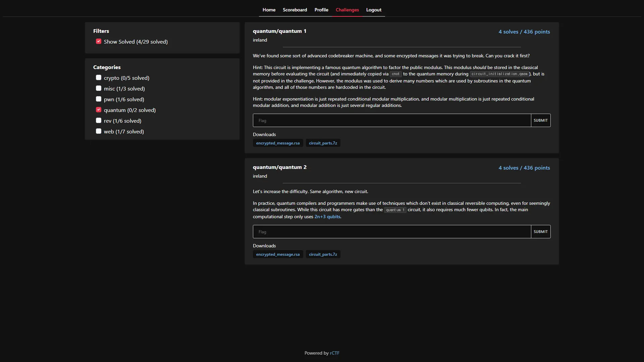Screen dimensions: 644x362
Task: Download quantum 1 encrypted_message.rsa file
Action: [278, 143]
